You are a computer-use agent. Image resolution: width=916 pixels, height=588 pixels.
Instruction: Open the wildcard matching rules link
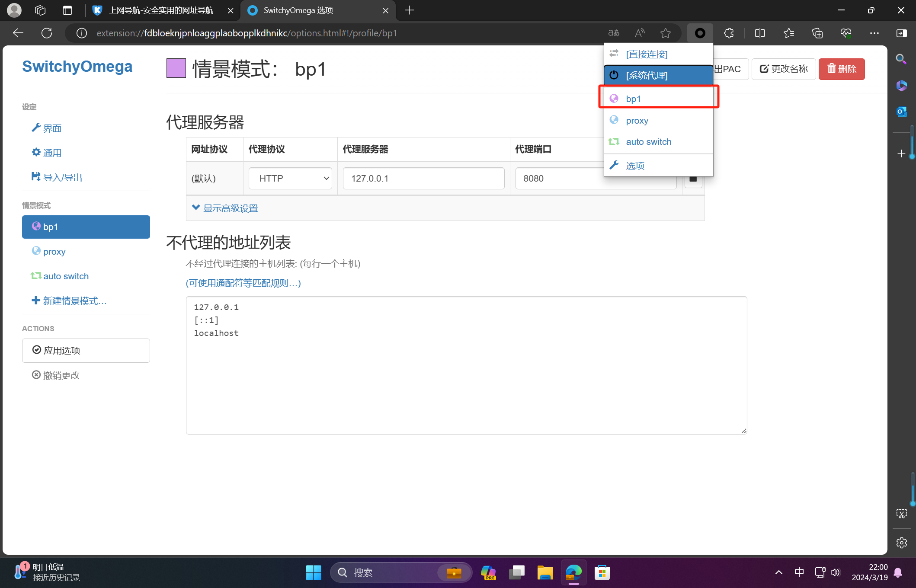point(243,283)
